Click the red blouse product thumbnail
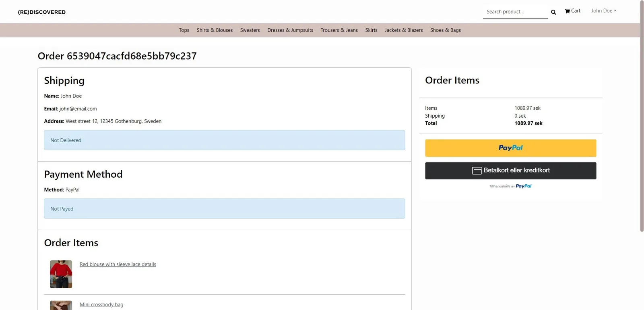This screenshot has width=644, height=310. (61, 274)
